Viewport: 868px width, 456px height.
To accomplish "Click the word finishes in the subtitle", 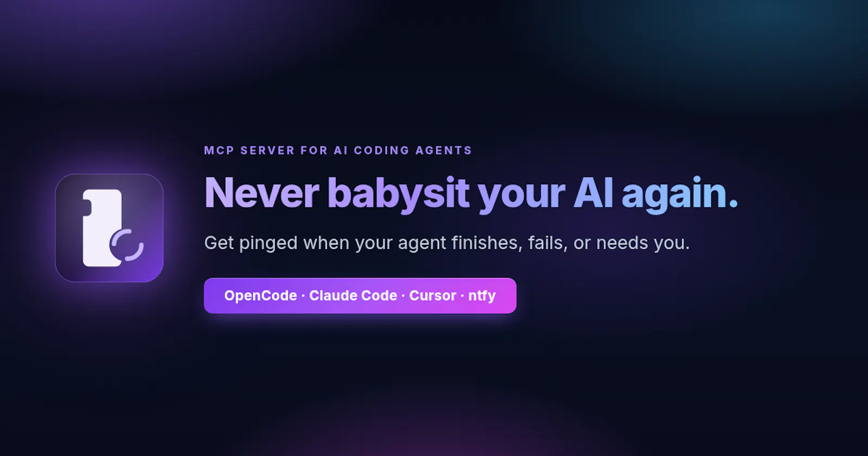I will pos(492,243).
